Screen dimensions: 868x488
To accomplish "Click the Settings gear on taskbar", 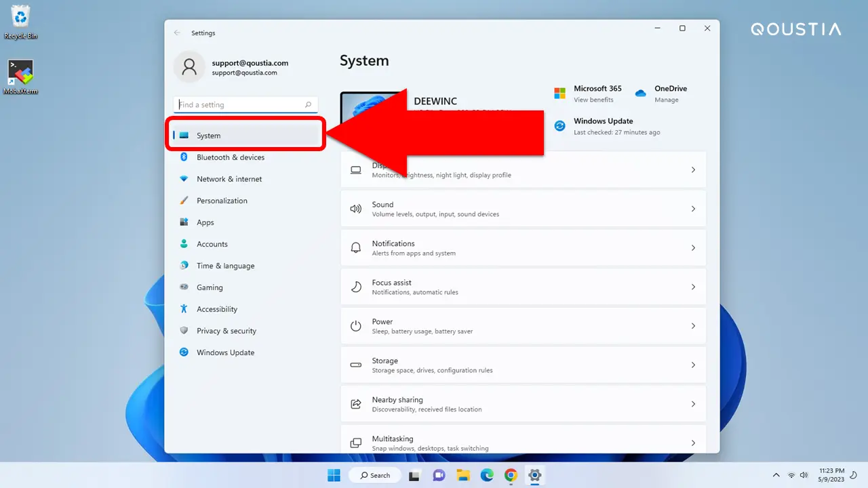I will click(x=534, y=475).
